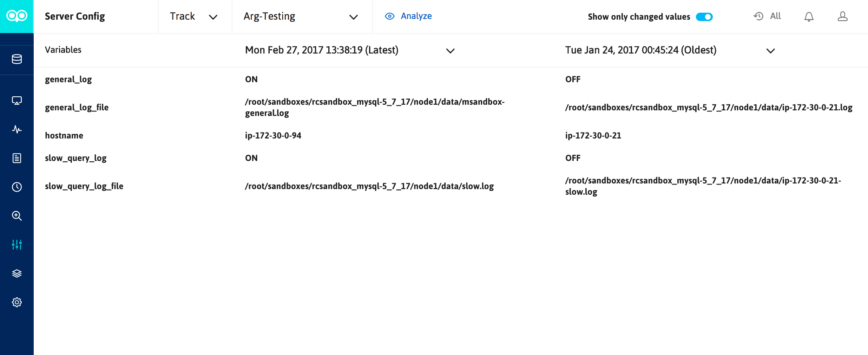This screenshot has width=868, height=355.
Task: Open the document list icon in sidebar
Action: coord(17,158)
